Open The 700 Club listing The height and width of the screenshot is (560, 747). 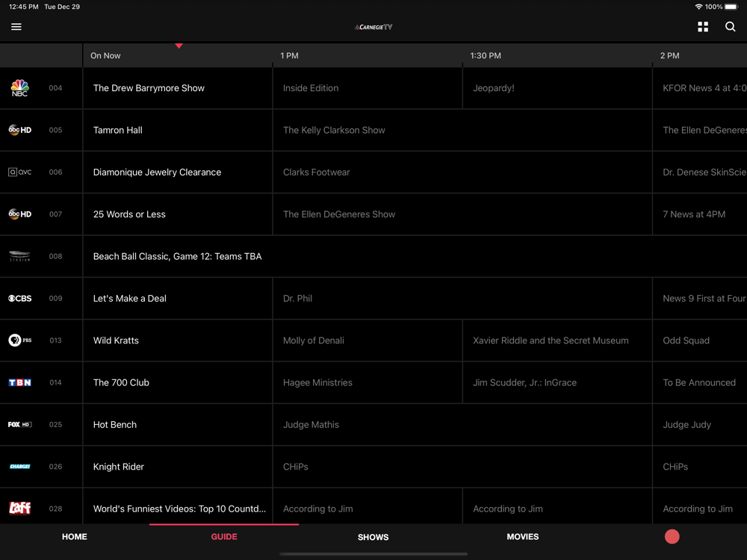178,382
